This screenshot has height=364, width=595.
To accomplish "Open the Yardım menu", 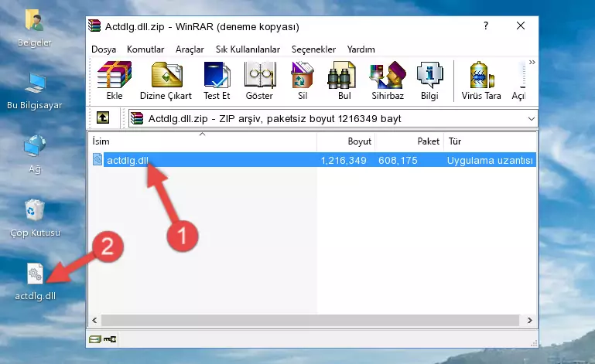I will click(x=361, y=49).
